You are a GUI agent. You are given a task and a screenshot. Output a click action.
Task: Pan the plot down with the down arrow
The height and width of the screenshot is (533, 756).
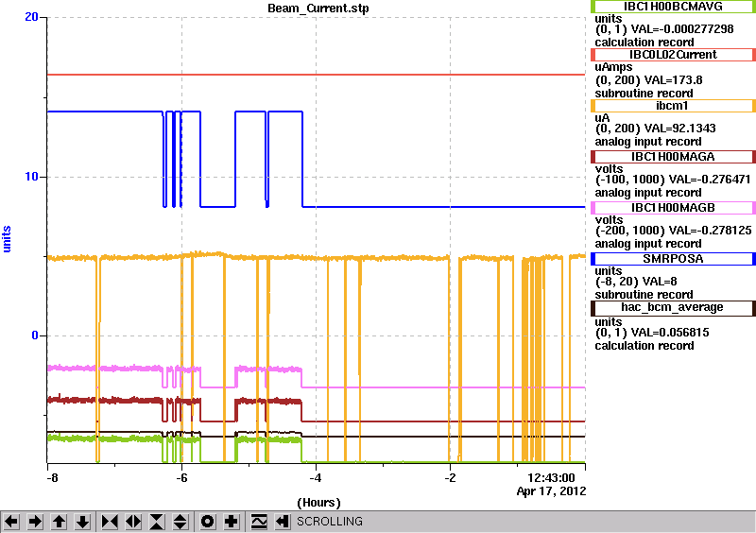82,522
